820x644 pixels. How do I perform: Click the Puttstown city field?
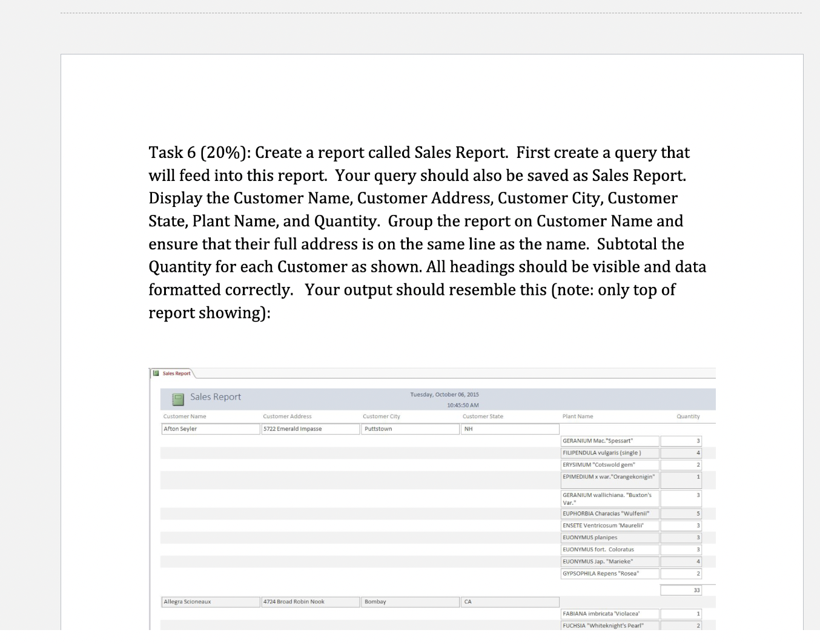click(x=409, y=429)
